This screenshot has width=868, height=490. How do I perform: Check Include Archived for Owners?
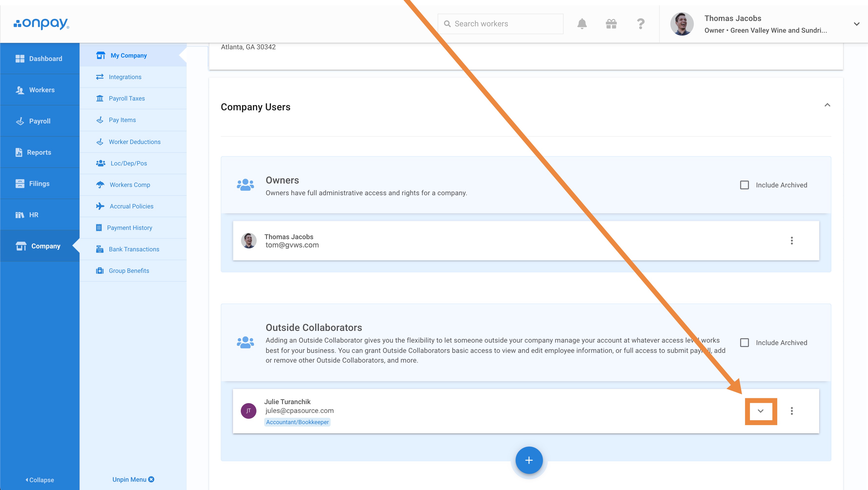(x=744, y=185)
